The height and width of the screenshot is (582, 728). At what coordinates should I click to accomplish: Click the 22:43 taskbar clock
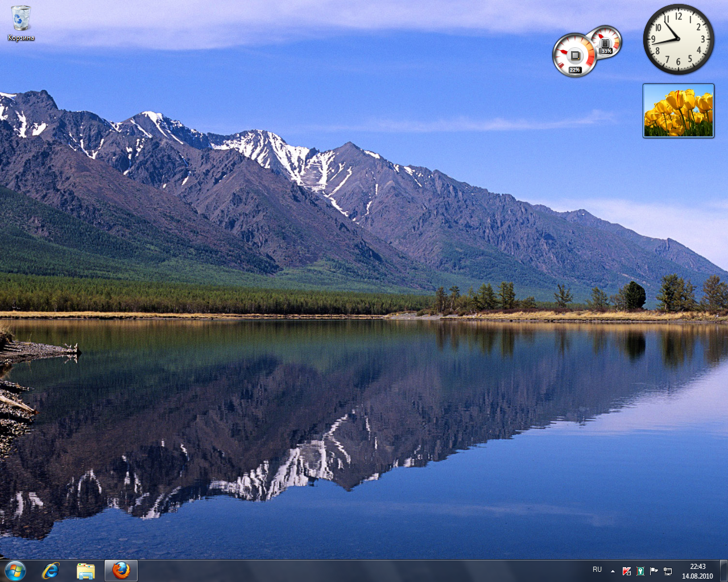pyautogui.click(x=697, y=567)
